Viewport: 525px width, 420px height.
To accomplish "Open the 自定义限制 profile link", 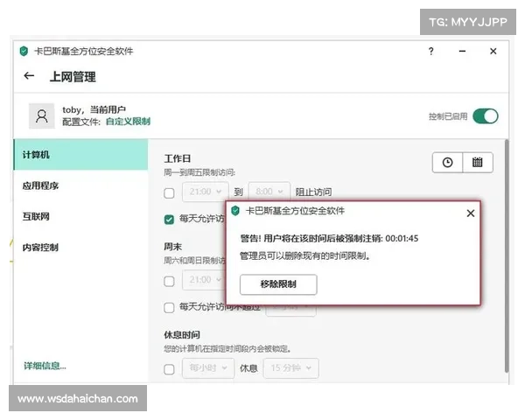I will (x=128, y=122).
